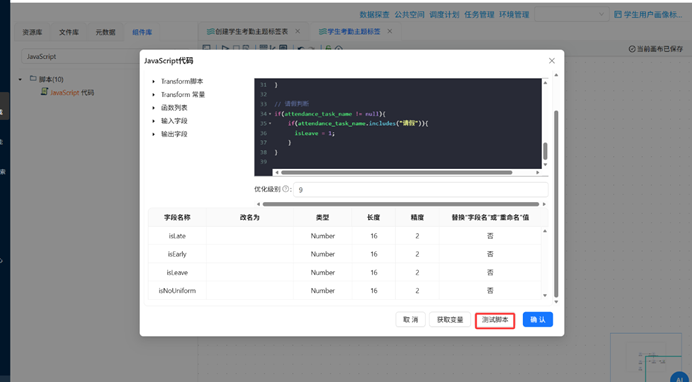
Task: Expand the 输入字段 node
Action: (154, 121)
